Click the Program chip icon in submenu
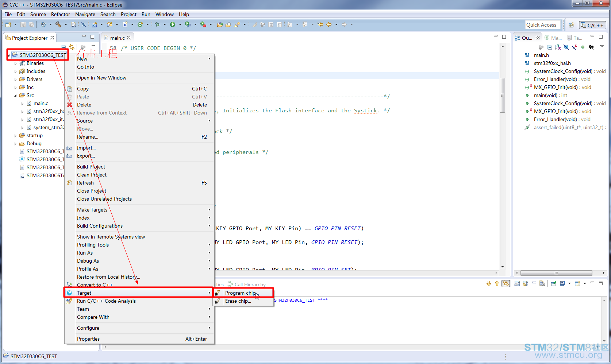The height and width of the screenshot is (364, 611). (218, 293)
